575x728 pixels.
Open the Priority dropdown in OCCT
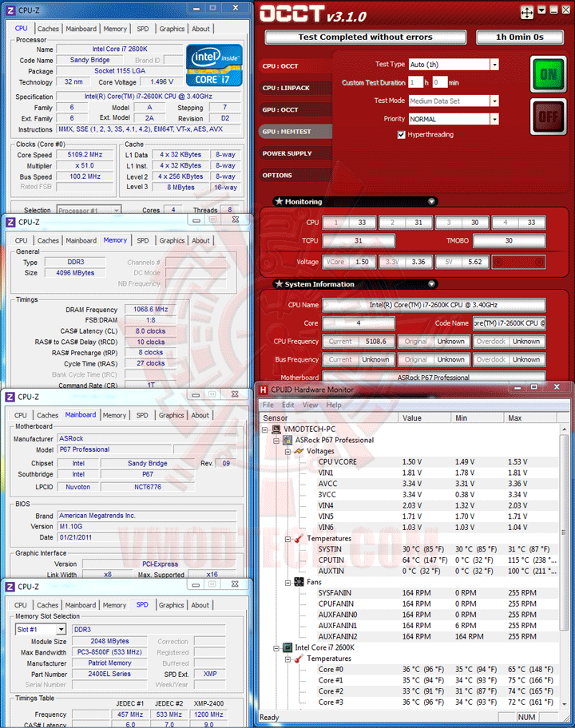[494, 119]
